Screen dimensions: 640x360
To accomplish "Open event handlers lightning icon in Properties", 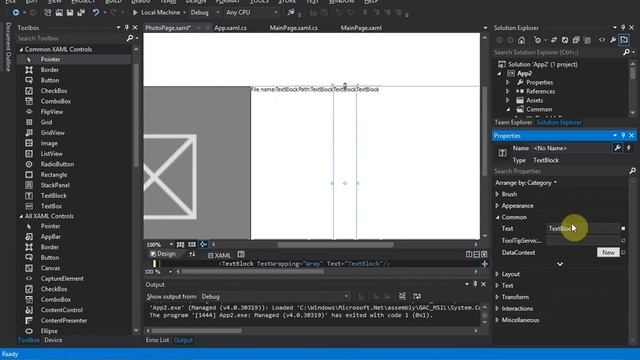I will (629, 148).
